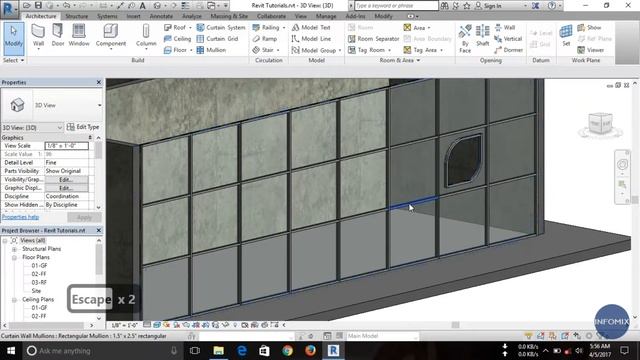The image size is (640, 360).
Task: Pick the Ramp tool
Action: [x=264, y=39]
